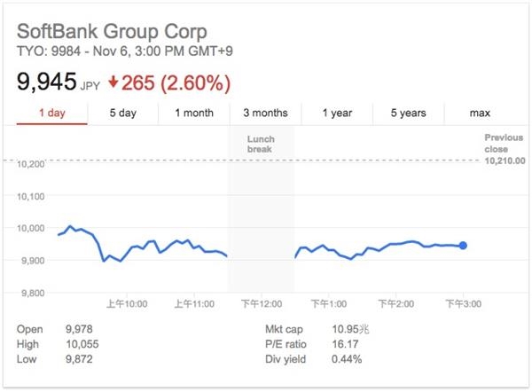Screen dimensions: 532x392
Task: Click the Open value 9,978
Action: pos(77,330)
